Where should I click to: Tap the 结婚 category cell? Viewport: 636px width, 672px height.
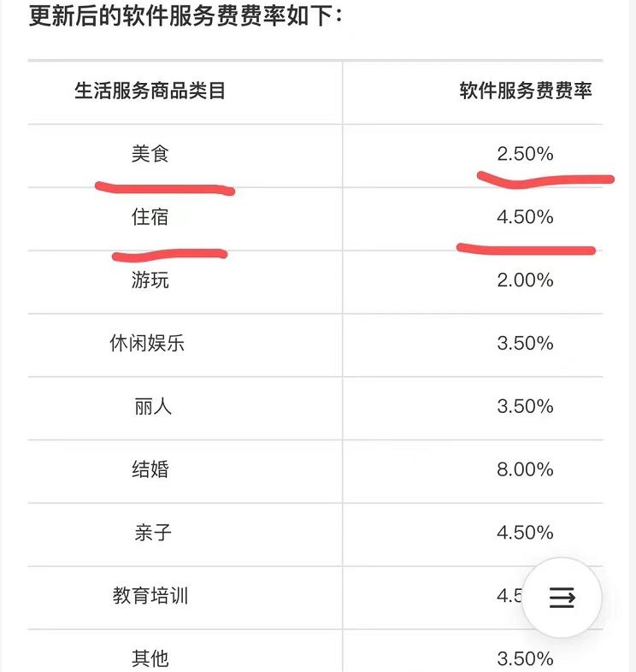click(150, 469)
